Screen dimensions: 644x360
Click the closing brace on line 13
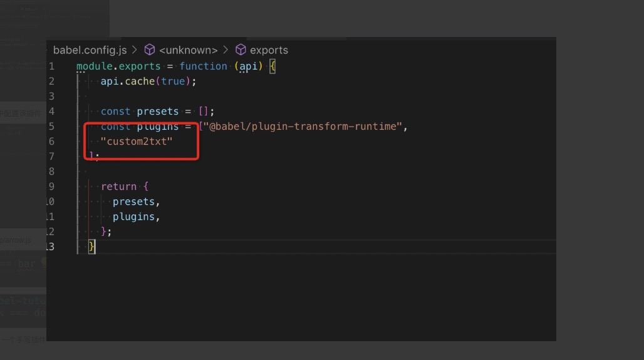pos(91,246)
